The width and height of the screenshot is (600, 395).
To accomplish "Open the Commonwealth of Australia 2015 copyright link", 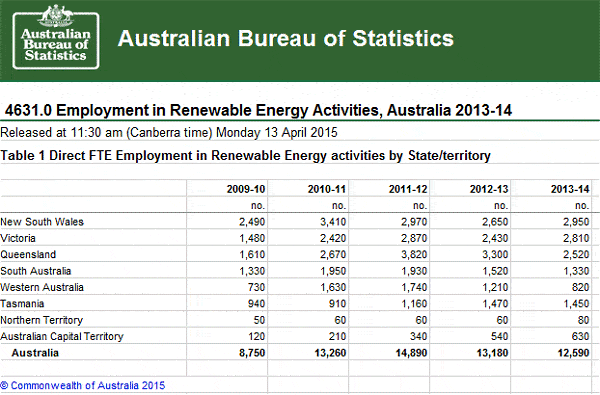I will coord(83,385).
